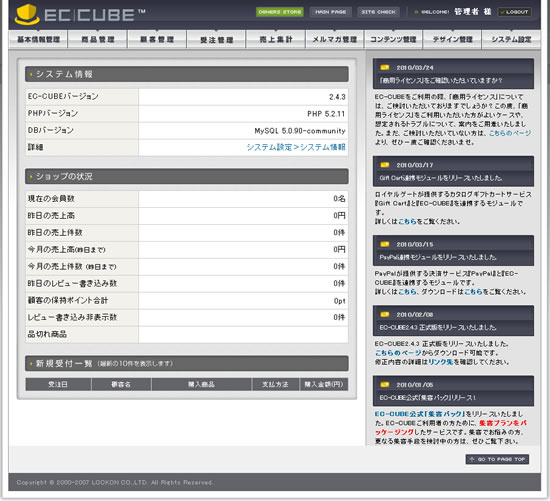
Task: Click the copyright LOCKON CO.,LTD. footer text
Action: click(x=114, y=482)
